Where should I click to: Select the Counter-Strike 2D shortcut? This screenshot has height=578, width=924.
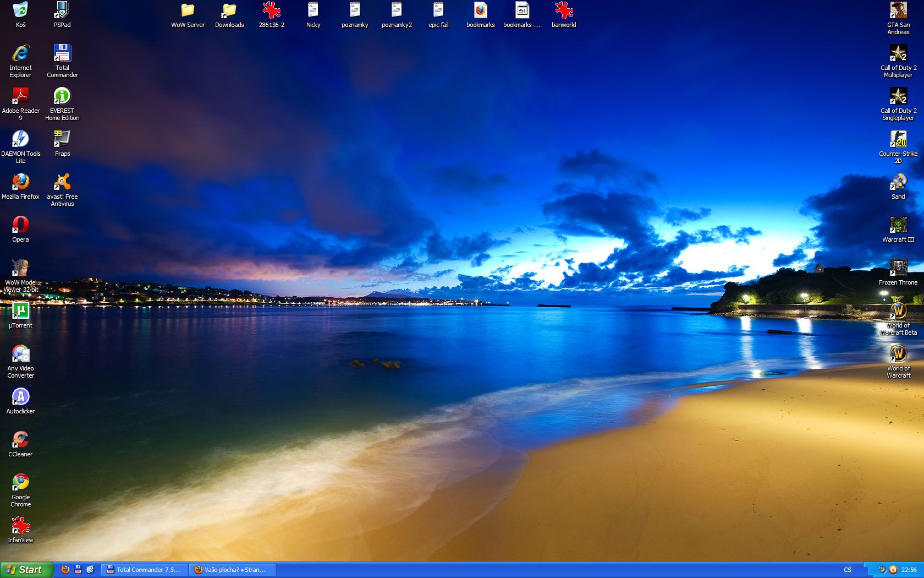click(898, 139)
